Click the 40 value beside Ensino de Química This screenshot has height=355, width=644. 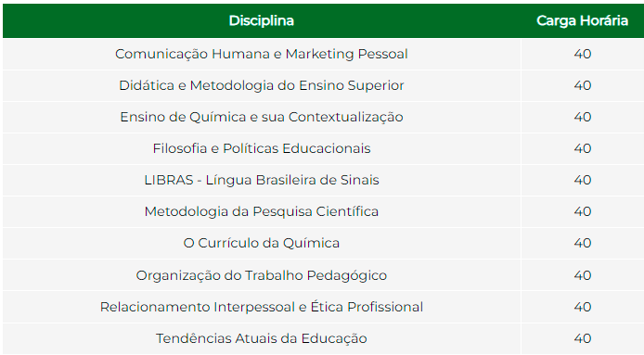point(583,117)
